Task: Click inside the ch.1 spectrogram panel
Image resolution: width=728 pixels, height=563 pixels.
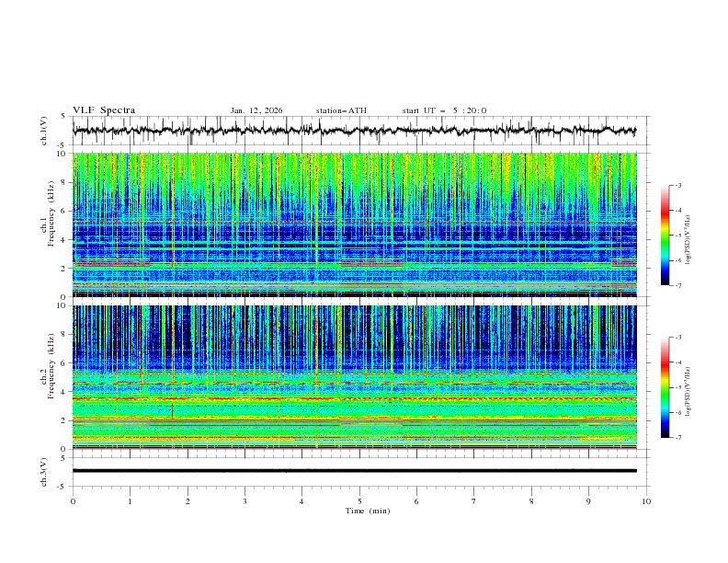Action: 355,224
